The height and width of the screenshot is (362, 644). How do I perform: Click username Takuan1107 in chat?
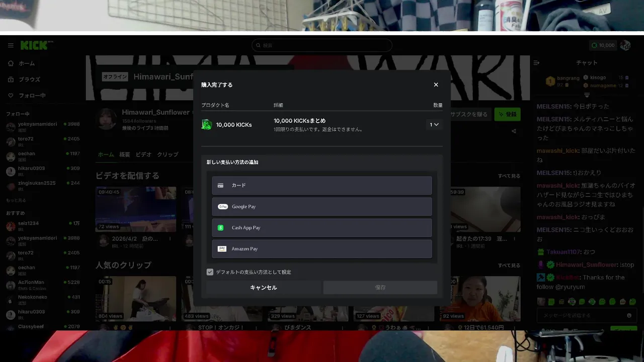(562, 252)
